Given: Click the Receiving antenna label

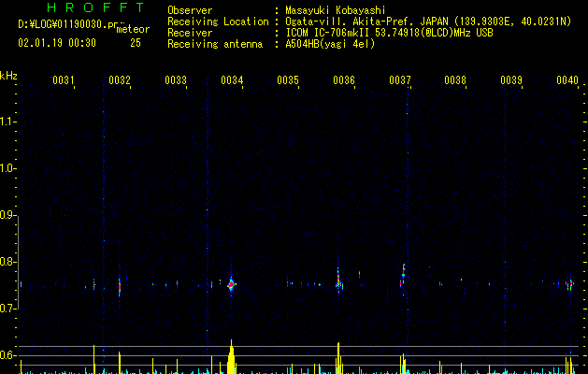Looking at the screenshot, I should tap(215, 44).
